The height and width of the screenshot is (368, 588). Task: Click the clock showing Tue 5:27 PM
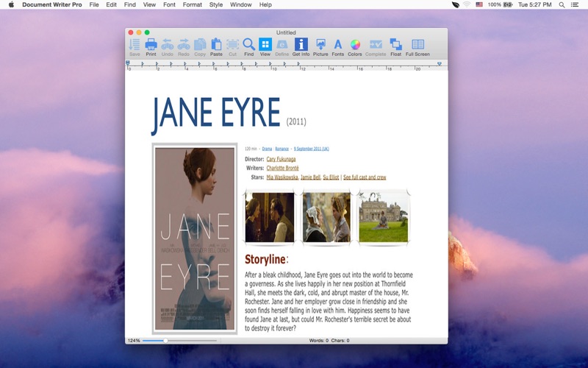click(x=535, y=4)
